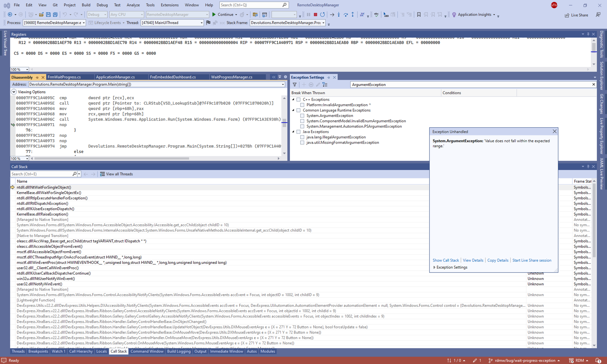This screenshot has height=364, width=607.
Task: Toggle a bookmark with the bookmark icon
Action: pyautogui.click(x=419, y=15)
